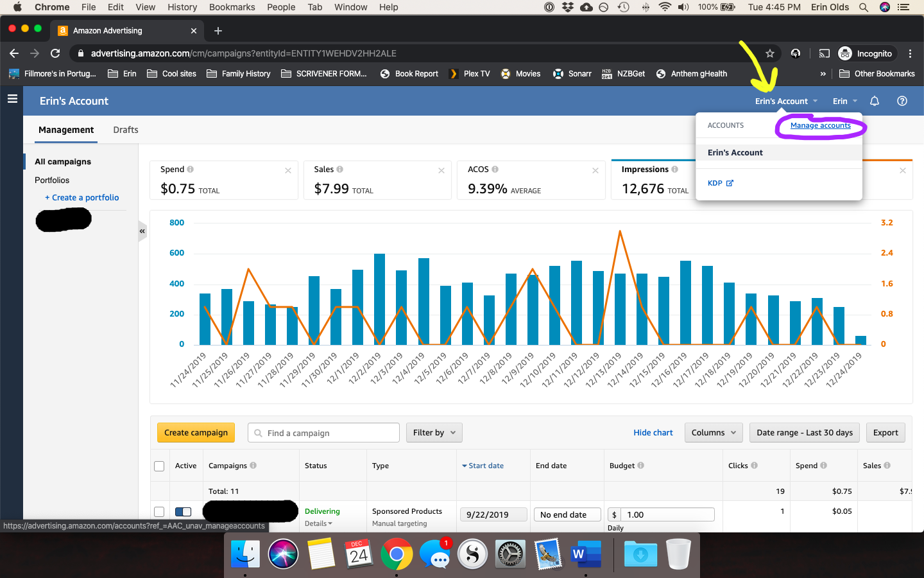
Task: Open the KDP external link
Action: (720, 183)
